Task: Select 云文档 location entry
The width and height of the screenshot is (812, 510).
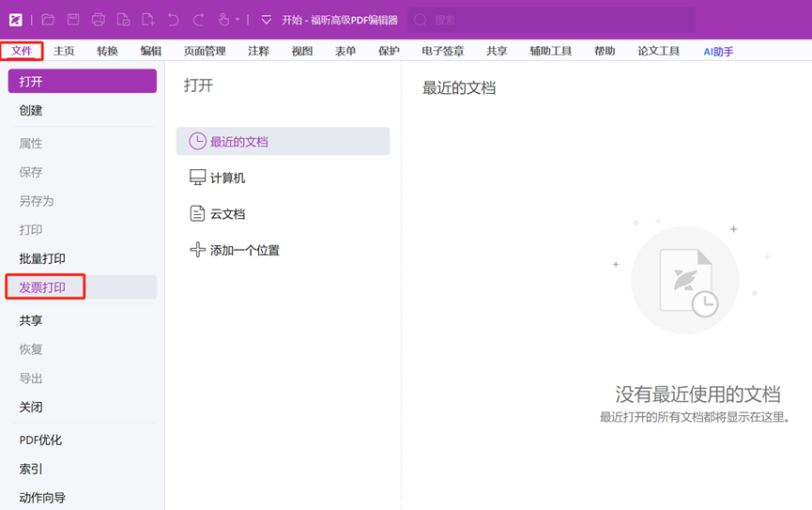Action: [x=227, y=214]
